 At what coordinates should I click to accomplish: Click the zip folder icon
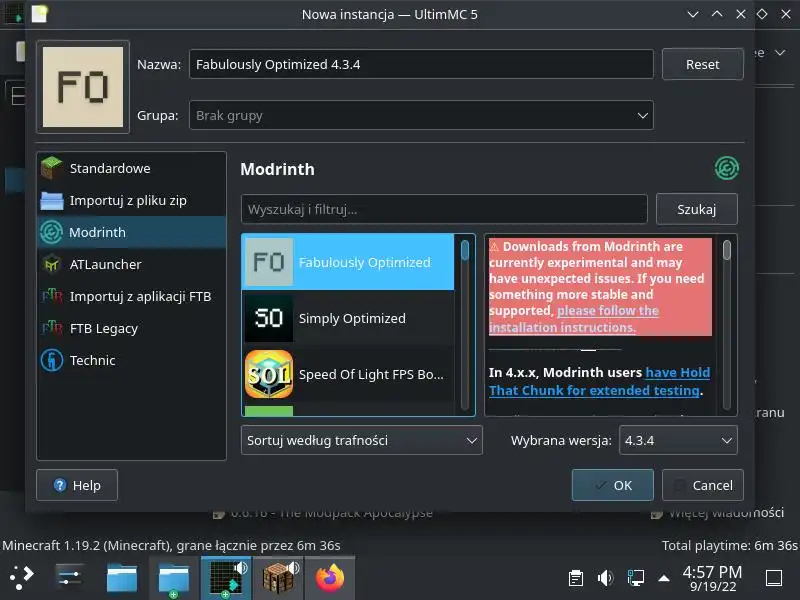52,201
